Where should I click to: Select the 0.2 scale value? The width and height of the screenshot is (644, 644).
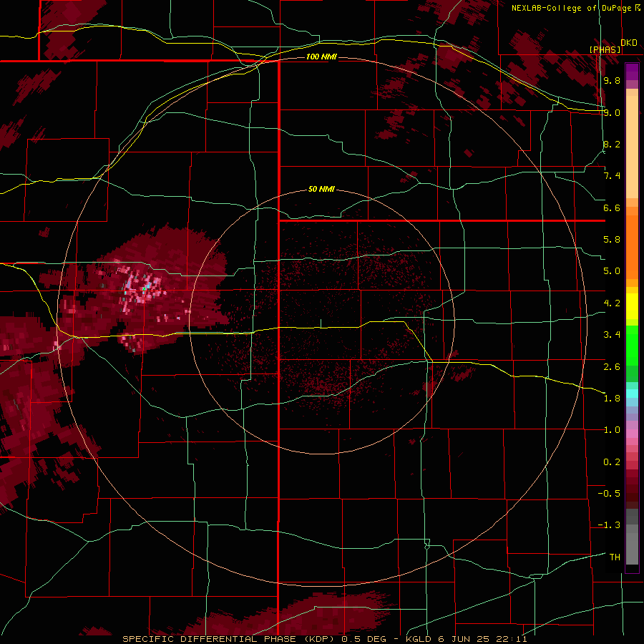[x=612, y=462]
